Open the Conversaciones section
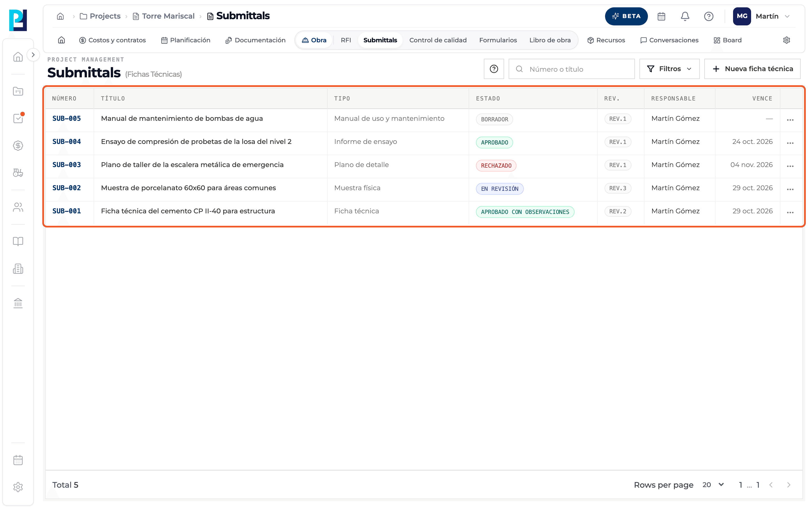Viewport: 812px width, 508px height. tap(669, 40)
